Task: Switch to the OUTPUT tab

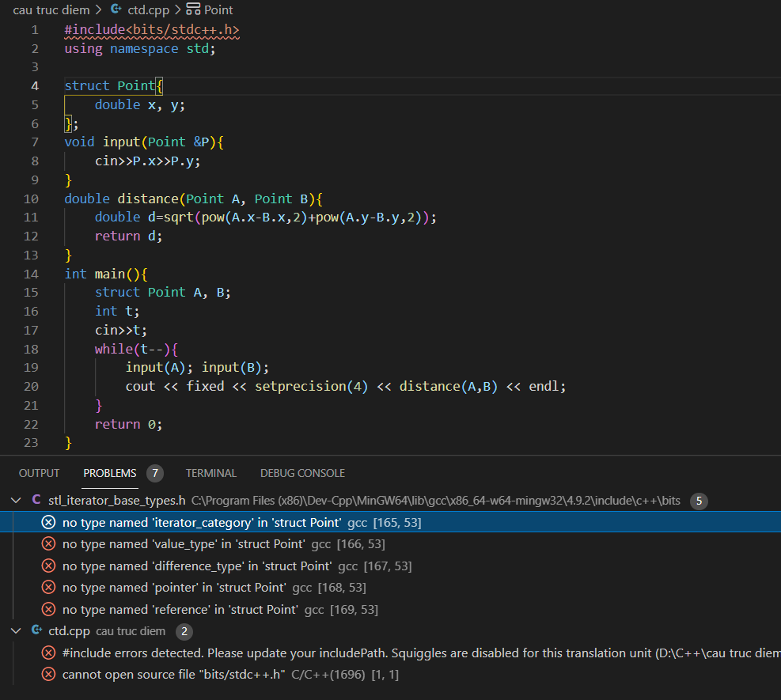Action: pos(39,473)
